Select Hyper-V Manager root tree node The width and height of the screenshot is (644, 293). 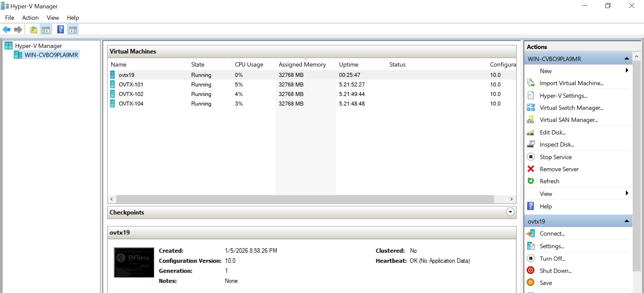tap(39, 46)
